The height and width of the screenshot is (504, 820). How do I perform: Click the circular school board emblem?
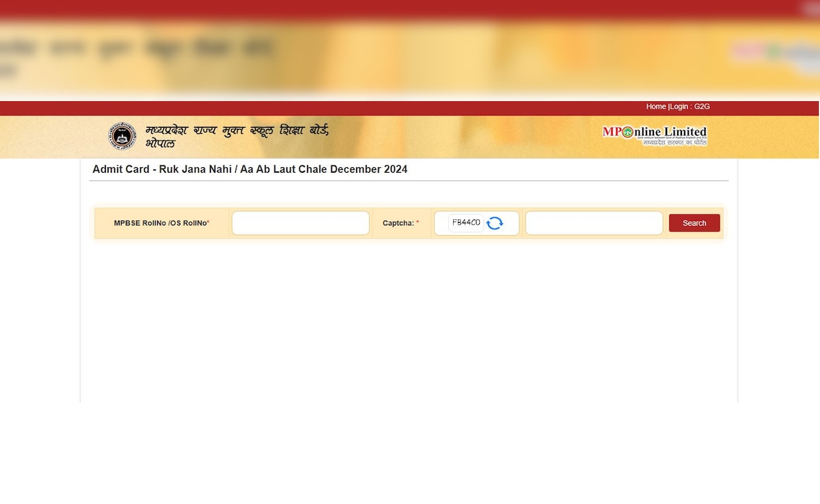click(122, 136)
